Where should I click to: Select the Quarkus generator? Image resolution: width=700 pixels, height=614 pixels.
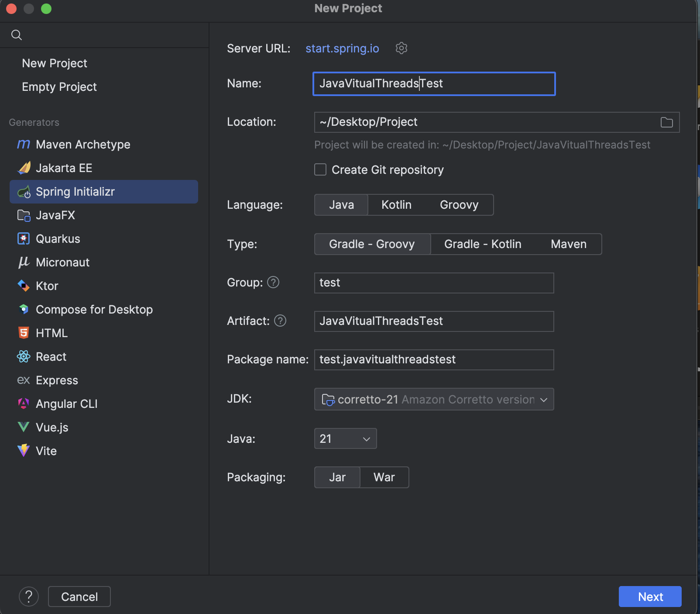tap(104, 239)
